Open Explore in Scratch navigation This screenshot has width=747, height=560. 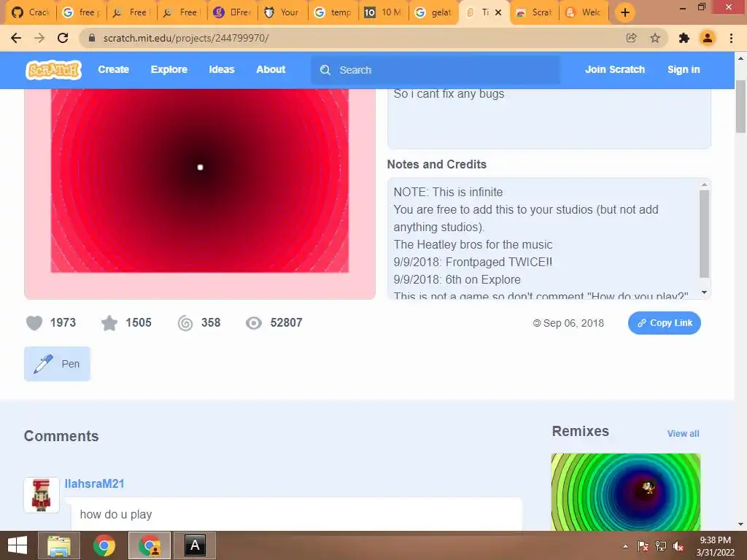[169, 69]
